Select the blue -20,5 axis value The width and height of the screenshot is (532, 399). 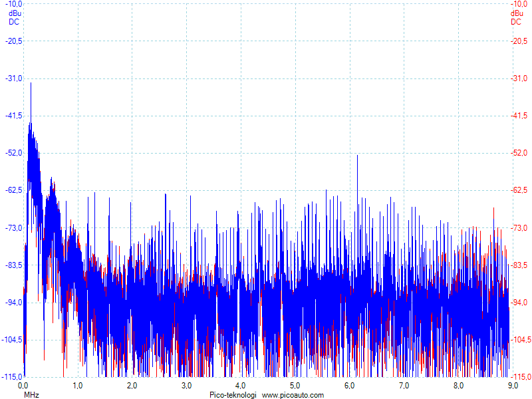[14, 41]
